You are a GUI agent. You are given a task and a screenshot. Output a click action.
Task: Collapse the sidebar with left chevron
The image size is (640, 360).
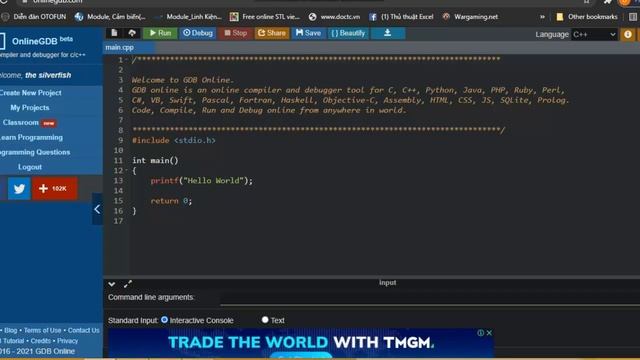point(97,209)
